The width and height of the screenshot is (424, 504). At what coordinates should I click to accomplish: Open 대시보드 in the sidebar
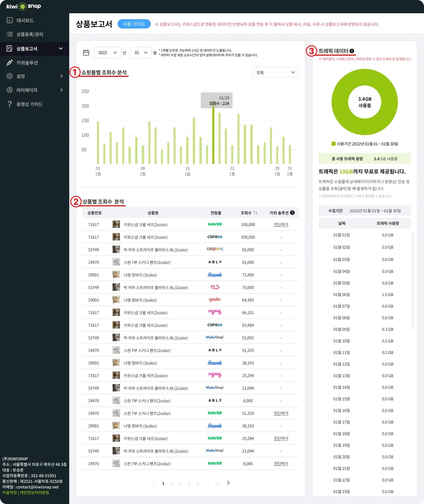[x=25, y=20]
